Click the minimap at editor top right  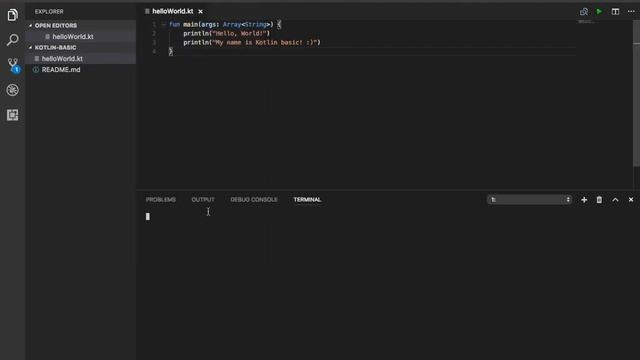point(588,22)
